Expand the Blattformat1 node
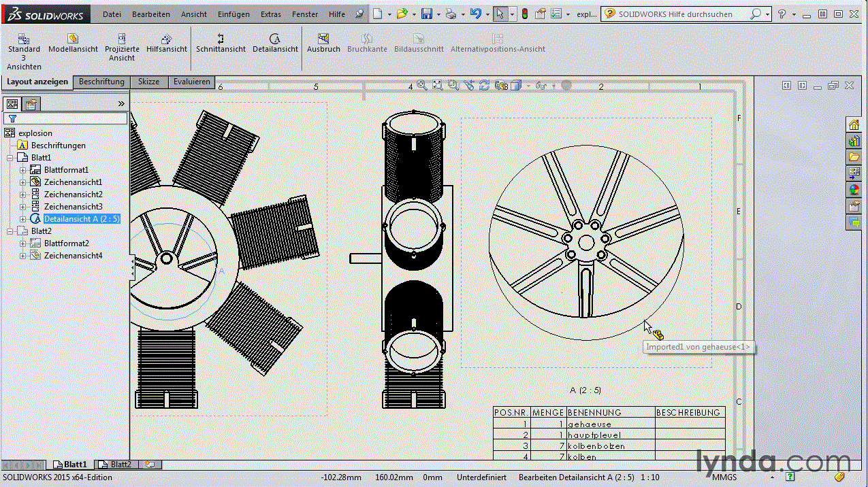 point(22,170)
